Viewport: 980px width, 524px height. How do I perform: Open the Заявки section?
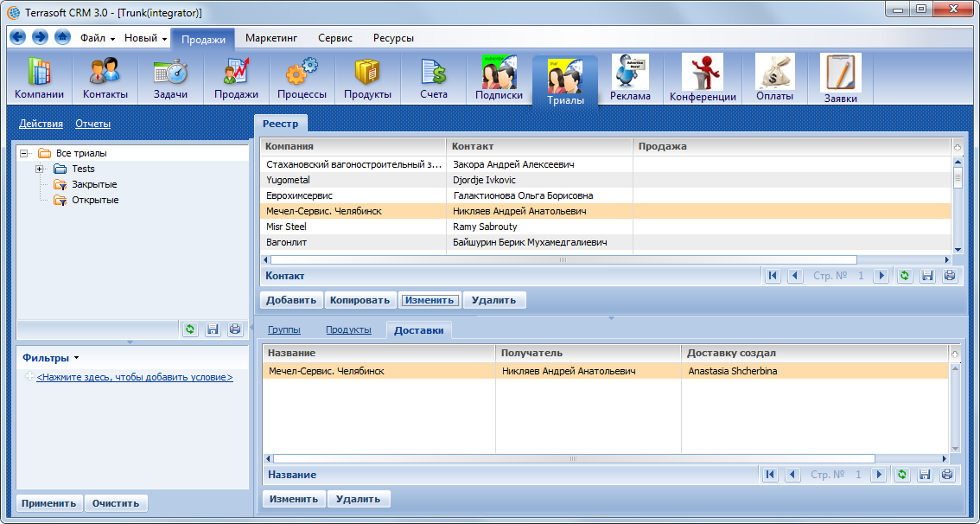click(x=841, y=79)
